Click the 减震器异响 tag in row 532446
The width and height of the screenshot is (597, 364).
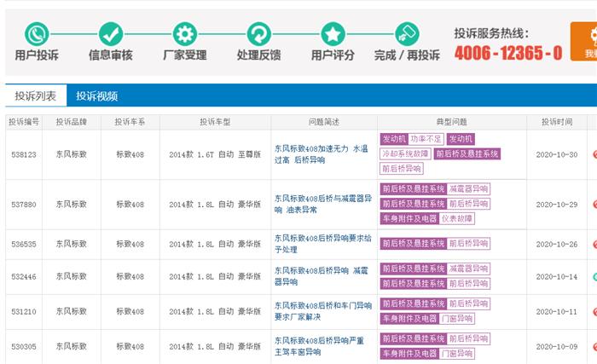click(x=468, y=269)
